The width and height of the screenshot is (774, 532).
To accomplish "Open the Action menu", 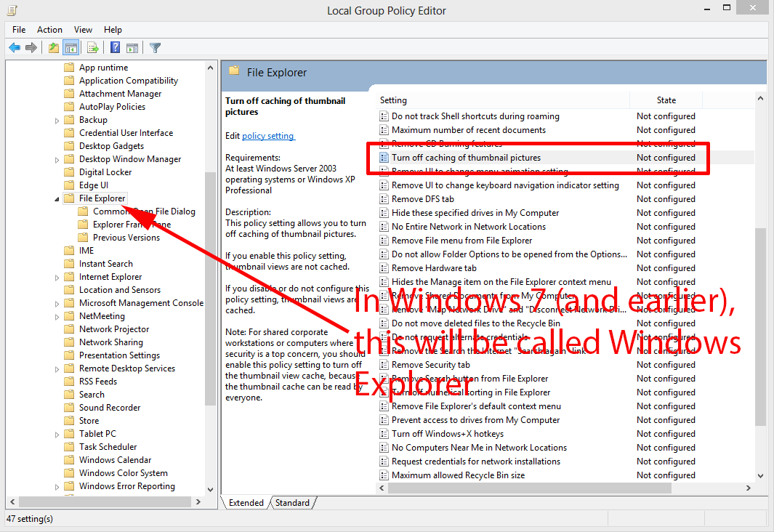I will pyautogui.click(x=49, y=30).
